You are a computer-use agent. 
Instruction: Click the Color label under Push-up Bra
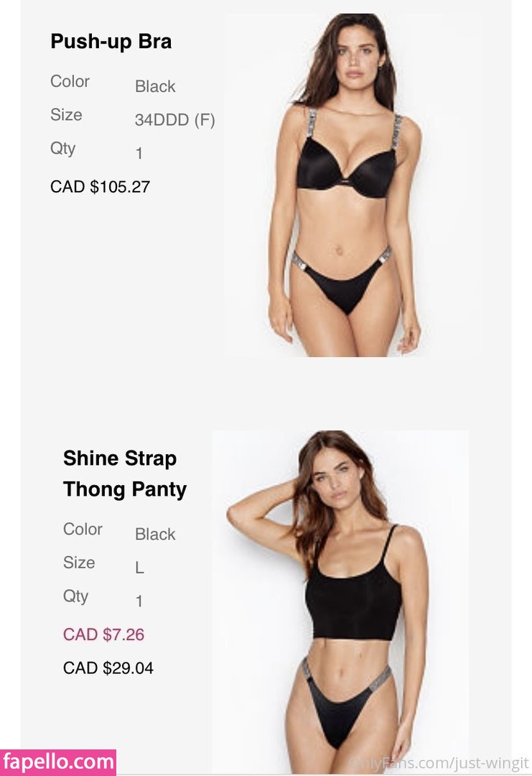pos(70,81)
